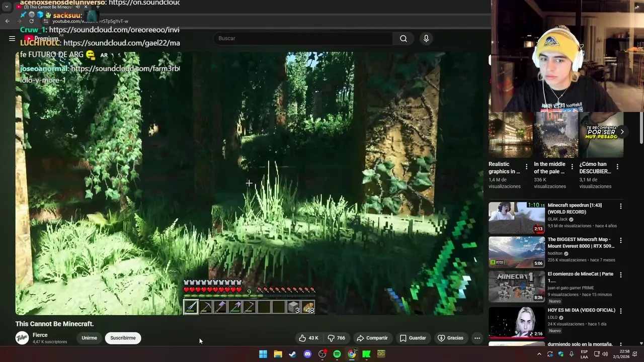Open the ESP LAA language switcher
Viewport: 644px width, 362px height.
tap(584, 354)
